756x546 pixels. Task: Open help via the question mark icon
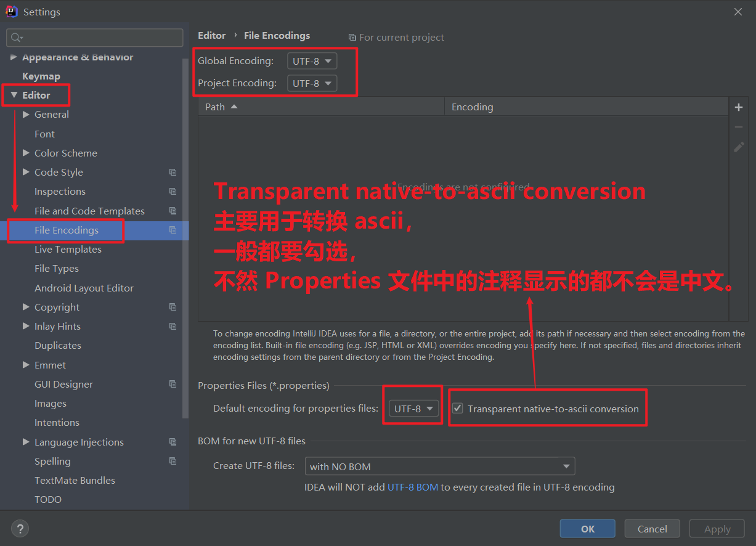point(19,528)
